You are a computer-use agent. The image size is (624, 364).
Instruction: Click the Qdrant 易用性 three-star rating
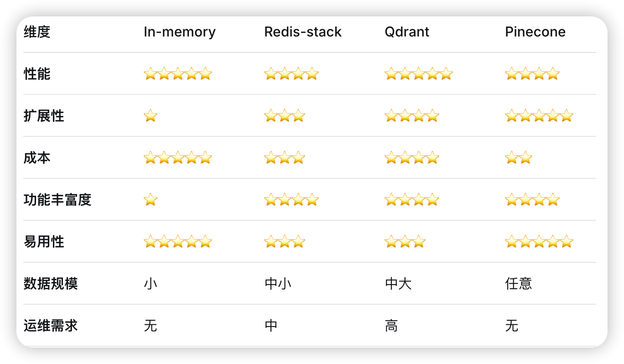pos(405,242)
